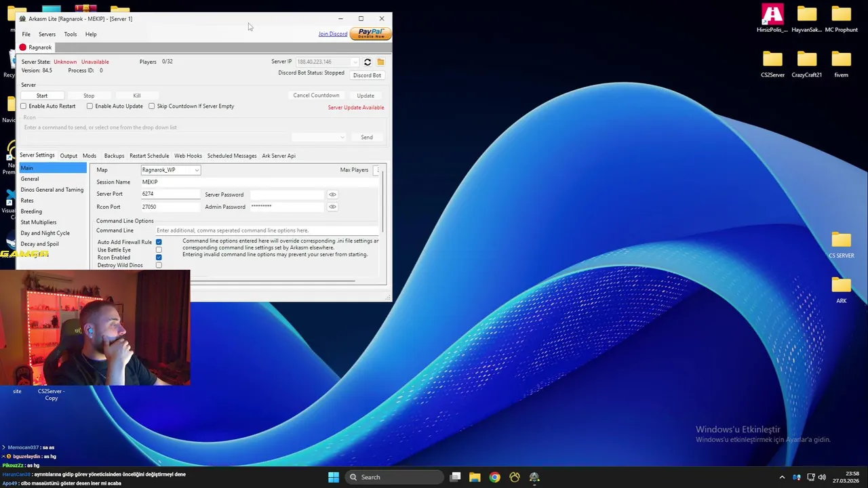
Task: Reveal Admin Password with its eye icon
Action: (x=332, y=207)
